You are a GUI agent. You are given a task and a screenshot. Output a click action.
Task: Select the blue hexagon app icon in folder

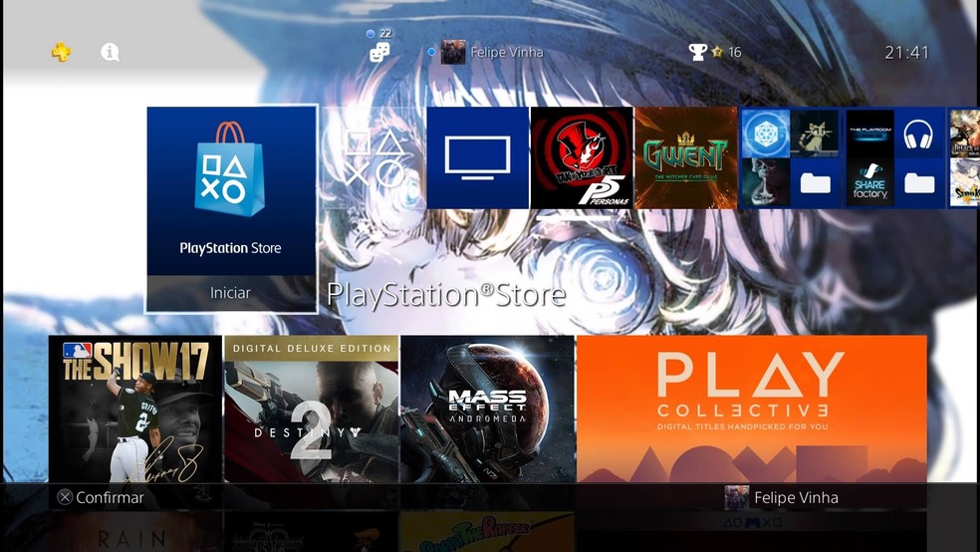766,134
